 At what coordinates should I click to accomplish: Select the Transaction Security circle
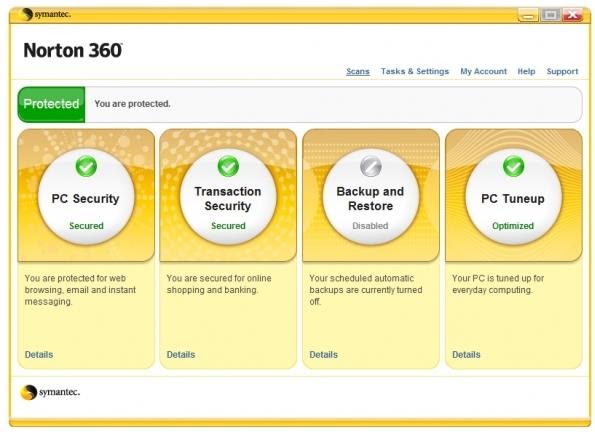[228, 197]
